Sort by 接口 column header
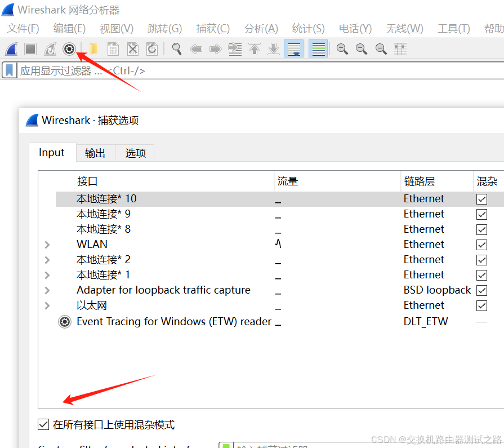The image size is (504, 448). coord(173,181)
